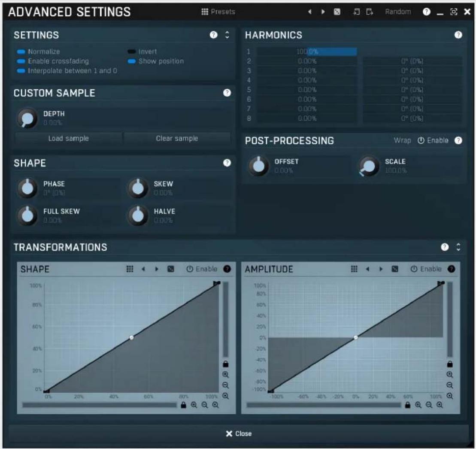Open presets grid of Amplitude graph

tap(354, 269)
